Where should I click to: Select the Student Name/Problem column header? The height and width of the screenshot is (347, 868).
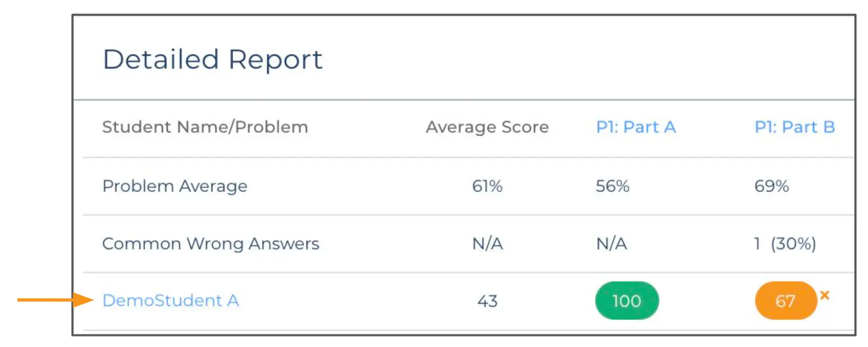pyautogui.click(x=205, y=127)
